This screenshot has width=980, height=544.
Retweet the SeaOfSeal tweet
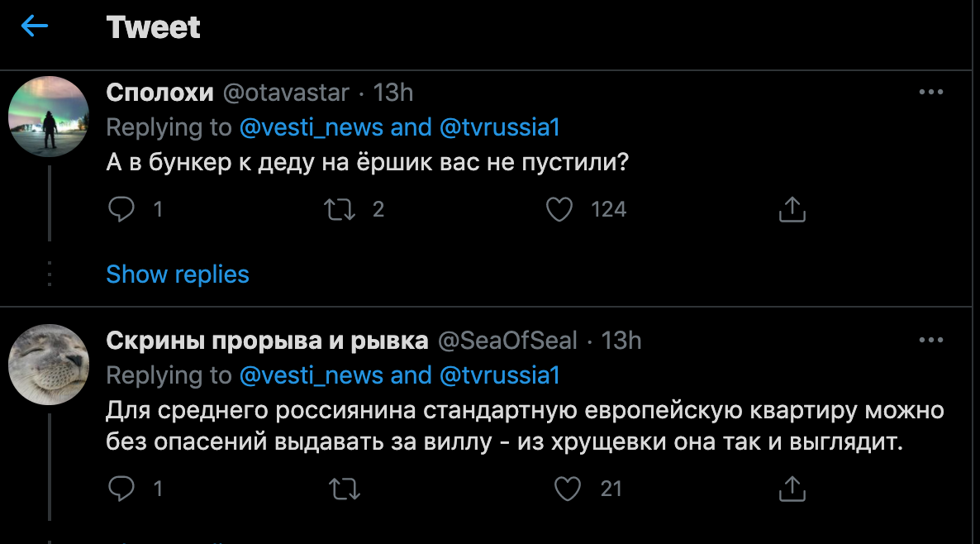345,489
